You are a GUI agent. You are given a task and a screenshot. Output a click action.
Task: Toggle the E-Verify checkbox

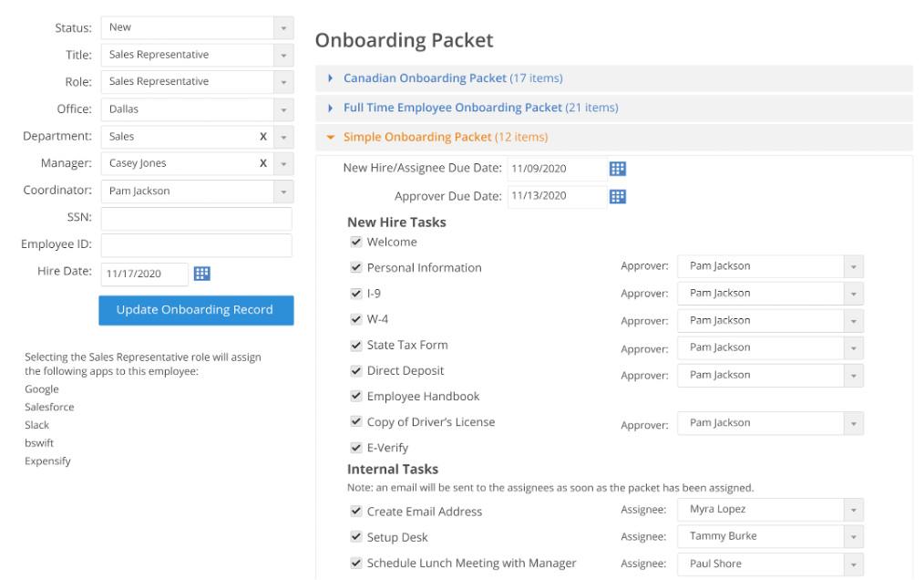click(x=355, y=447)
